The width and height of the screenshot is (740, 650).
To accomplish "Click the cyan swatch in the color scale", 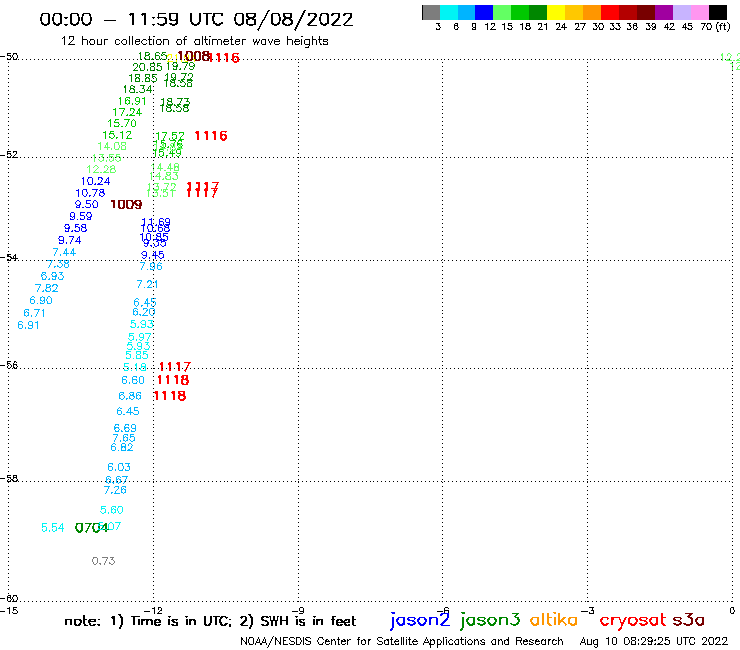I will (449, 12).
